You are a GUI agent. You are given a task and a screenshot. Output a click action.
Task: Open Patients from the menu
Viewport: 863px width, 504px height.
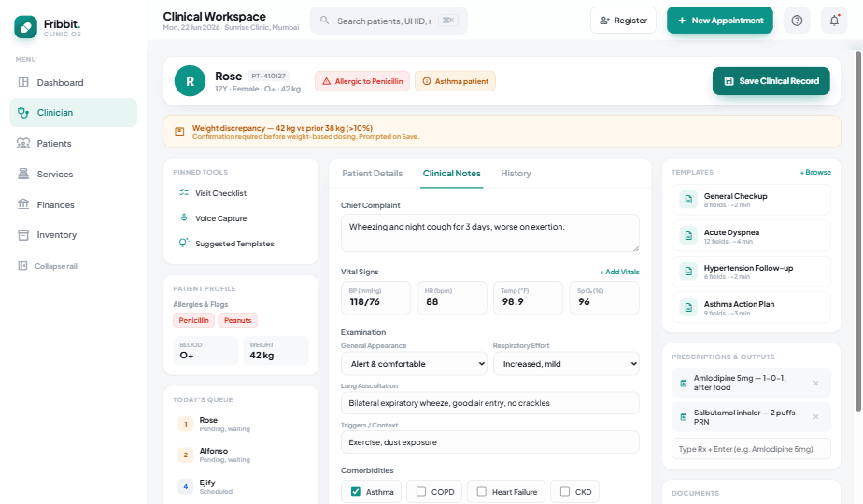click(73, 143)
